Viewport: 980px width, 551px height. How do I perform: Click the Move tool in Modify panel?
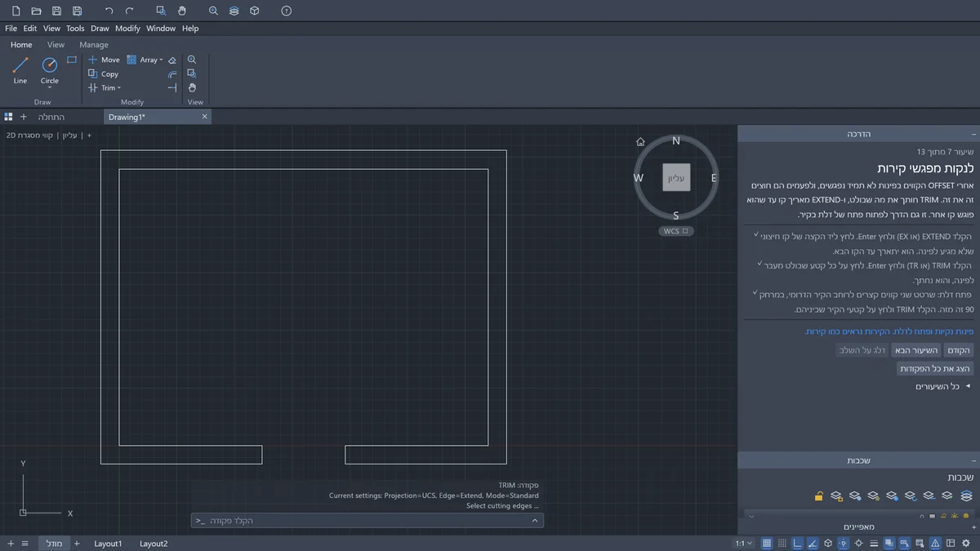pos(104,60)
